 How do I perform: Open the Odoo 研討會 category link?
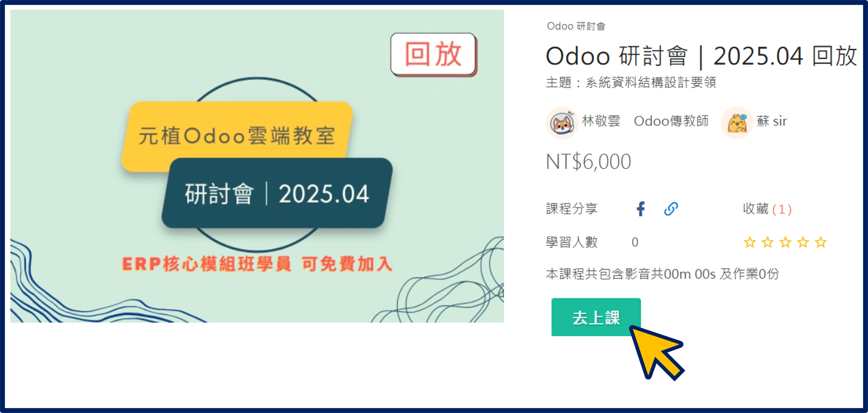(576, 26)
